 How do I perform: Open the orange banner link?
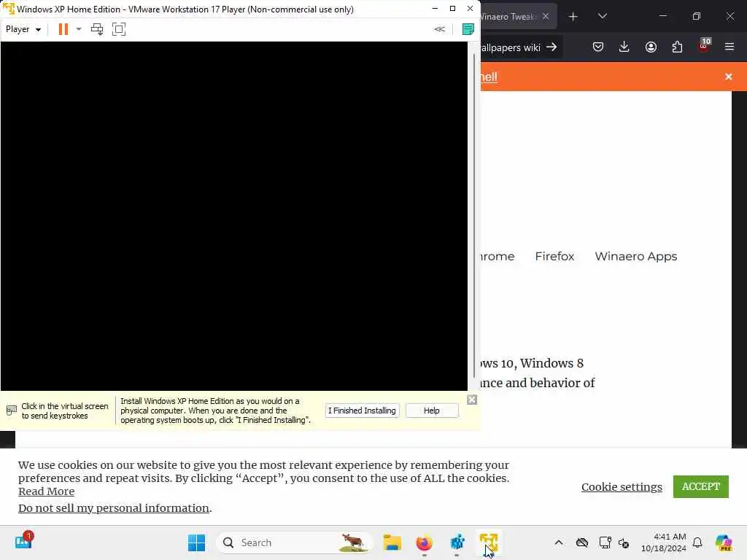click(x=489, y=77)
